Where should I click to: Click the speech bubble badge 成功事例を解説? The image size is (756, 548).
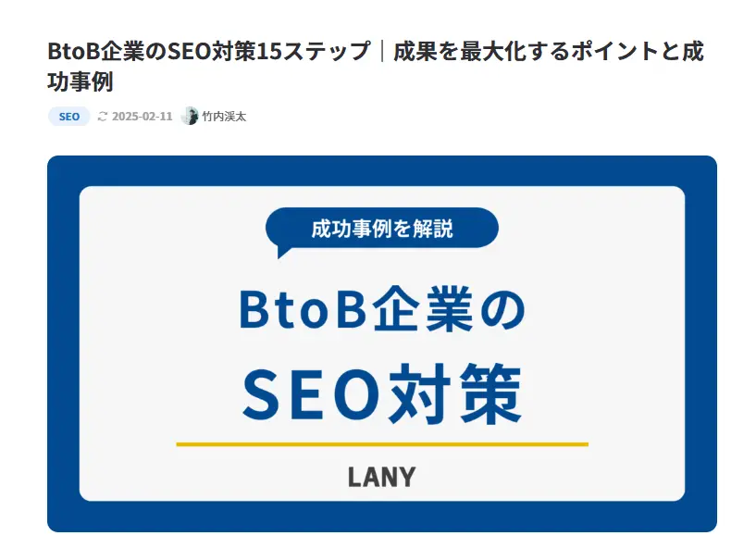[381, 227]
